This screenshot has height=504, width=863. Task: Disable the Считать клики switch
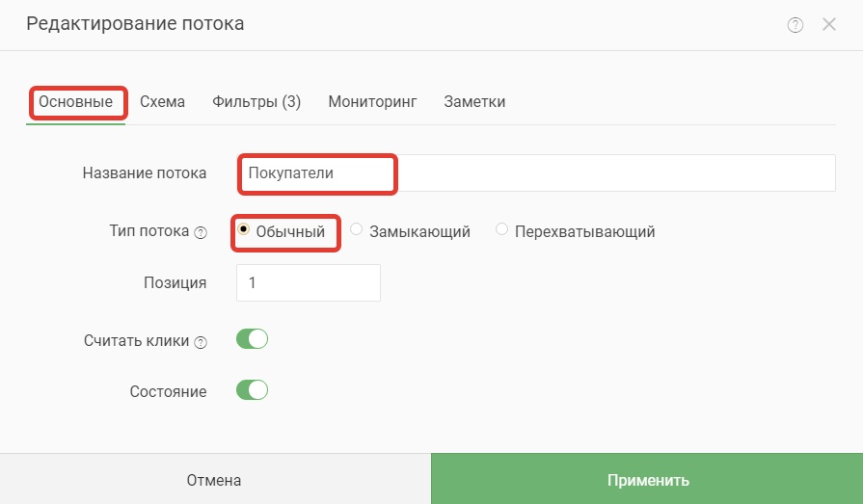pos(252,339)
